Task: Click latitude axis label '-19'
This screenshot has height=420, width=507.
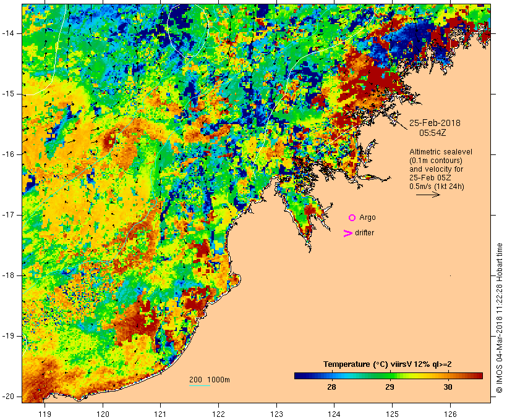Action: [7, 336]
